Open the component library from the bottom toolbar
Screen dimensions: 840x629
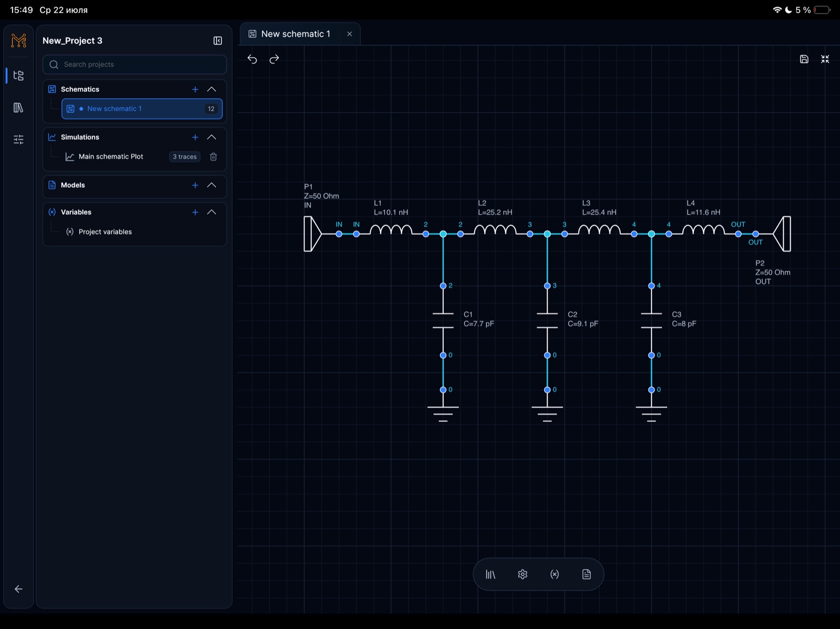pos(490,574)
